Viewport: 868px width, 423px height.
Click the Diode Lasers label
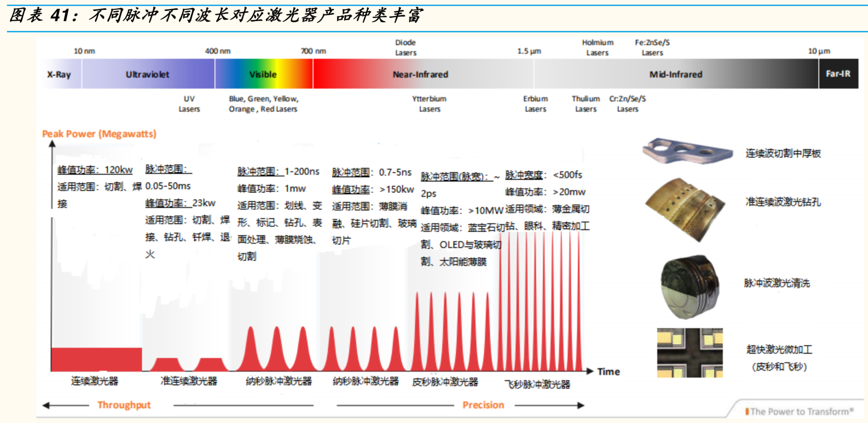(406, 47)
